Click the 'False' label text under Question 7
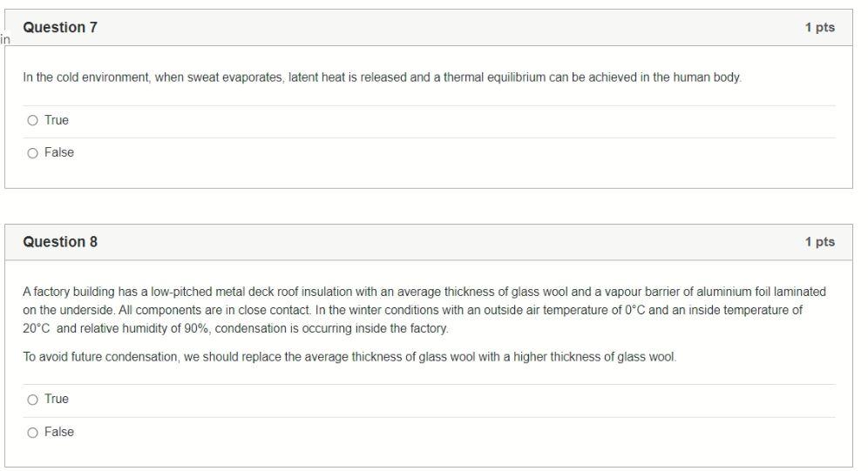Viewport: 868px width, 471px height. (x=58, y=152)
